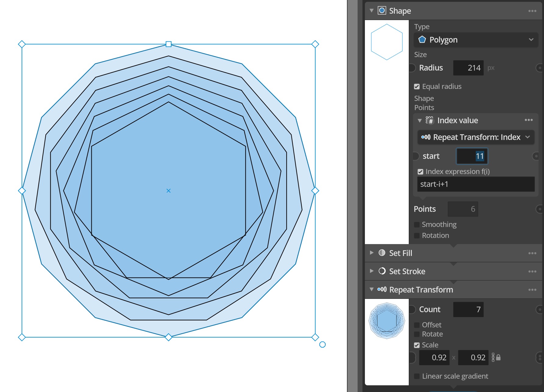
Task: Click the Shape panel three-dot options icon
Action: point(532,11)
